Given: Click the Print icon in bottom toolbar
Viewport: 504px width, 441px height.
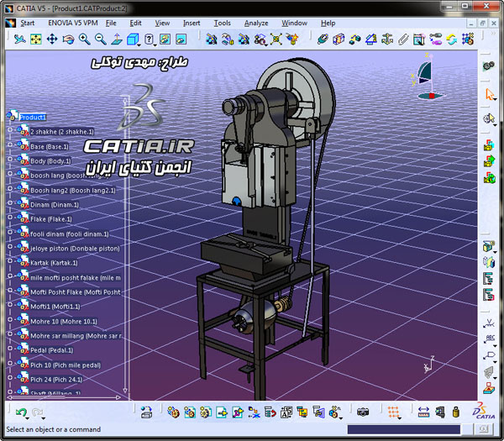Looking at the screenshot, I should [146, 412].
